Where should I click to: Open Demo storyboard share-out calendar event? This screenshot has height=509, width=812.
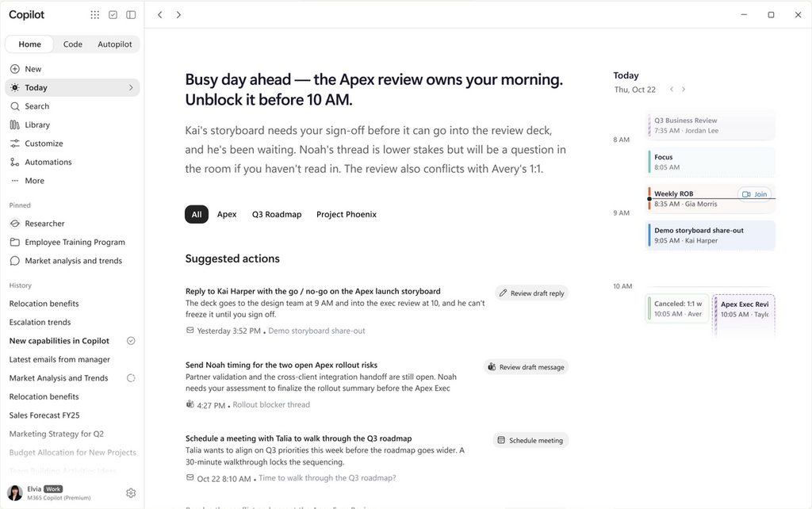click(x=710, y=235)
